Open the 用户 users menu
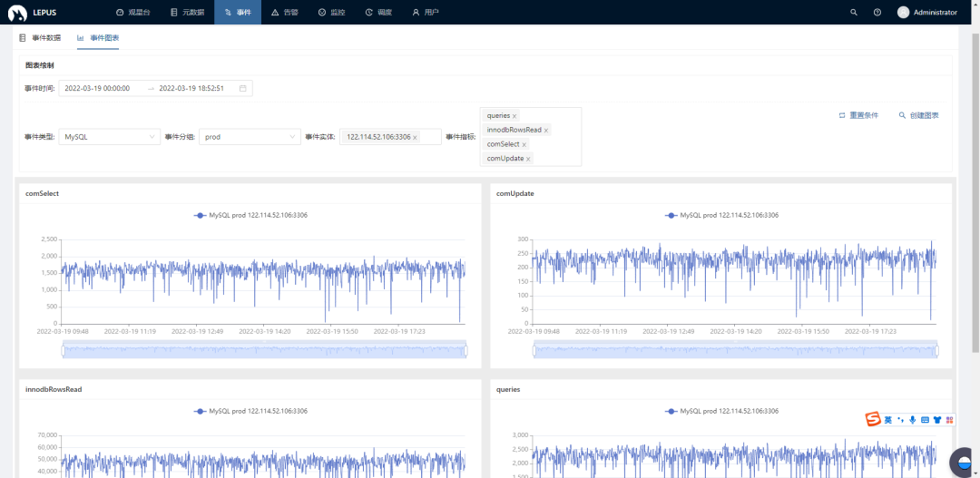980x478 pixels. point(425,13)
